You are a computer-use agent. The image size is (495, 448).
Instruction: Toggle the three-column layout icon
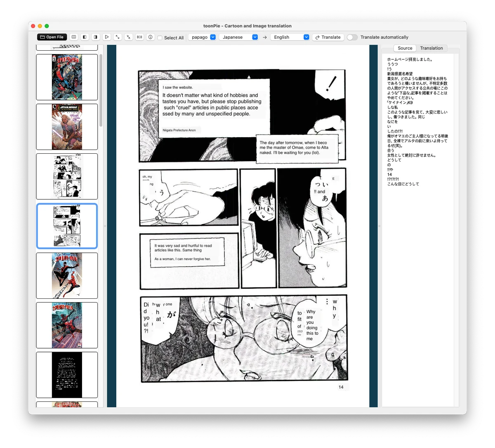74,37
